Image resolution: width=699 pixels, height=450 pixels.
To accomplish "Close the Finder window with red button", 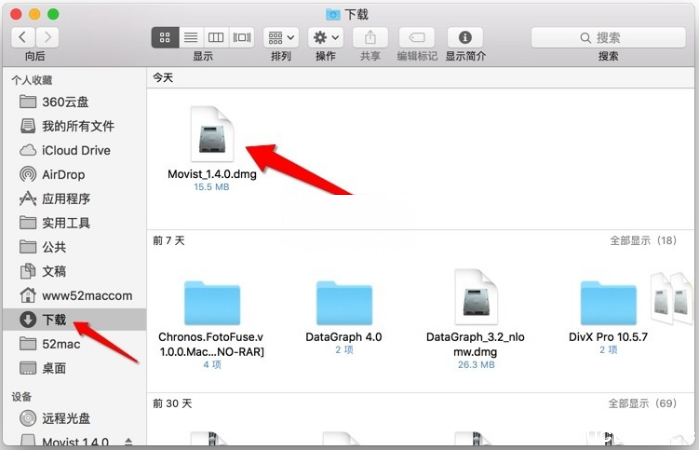I will (16, 14).
